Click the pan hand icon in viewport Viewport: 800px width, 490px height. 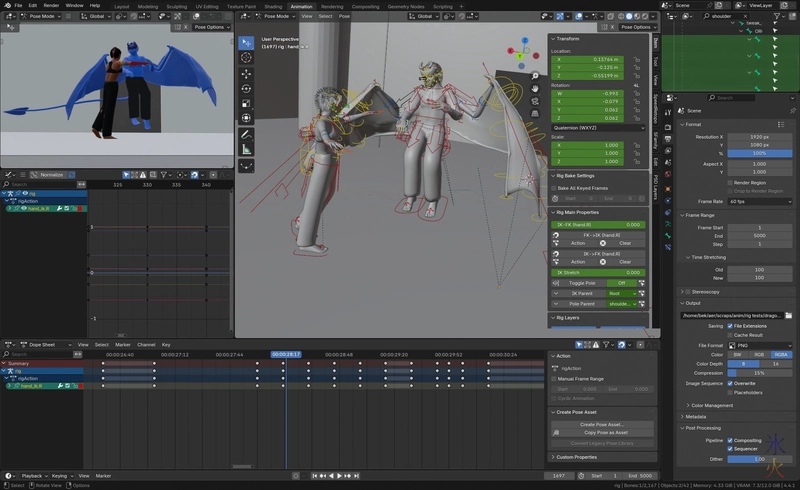coord(537,88)
